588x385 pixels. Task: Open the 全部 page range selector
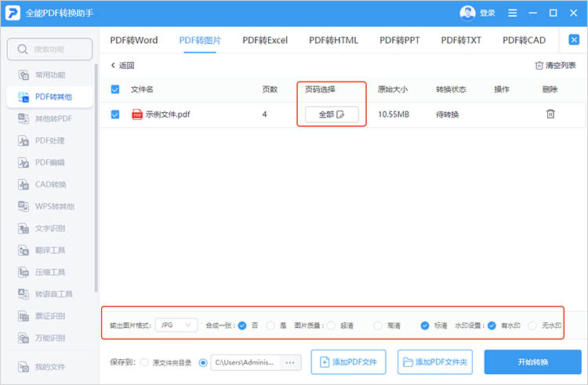[332, 114]
